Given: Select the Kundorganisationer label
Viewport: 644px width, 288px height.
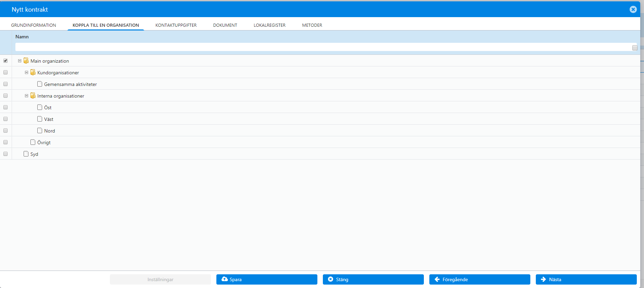Looking at the screenshot, I should point(58,73).
